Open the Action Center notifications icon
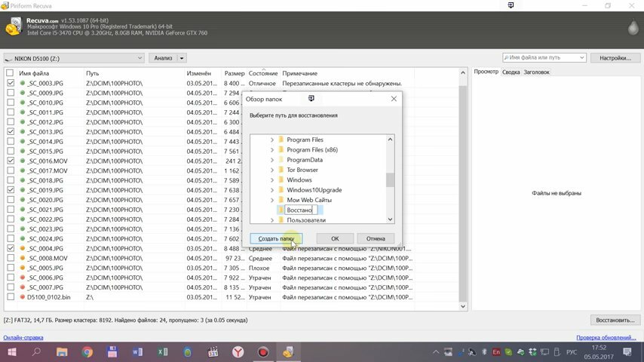This screenshot has width=644, height=362. 627,351
